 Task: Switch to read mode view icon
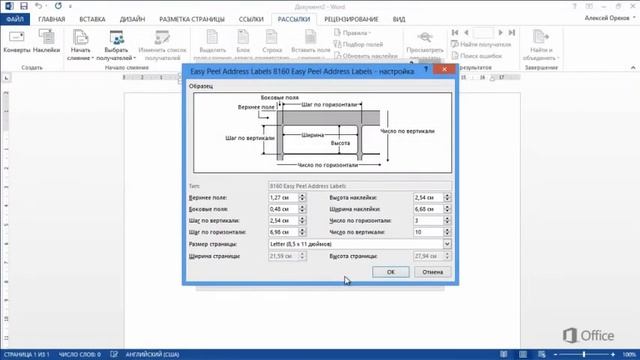click(x=504, y=354)
